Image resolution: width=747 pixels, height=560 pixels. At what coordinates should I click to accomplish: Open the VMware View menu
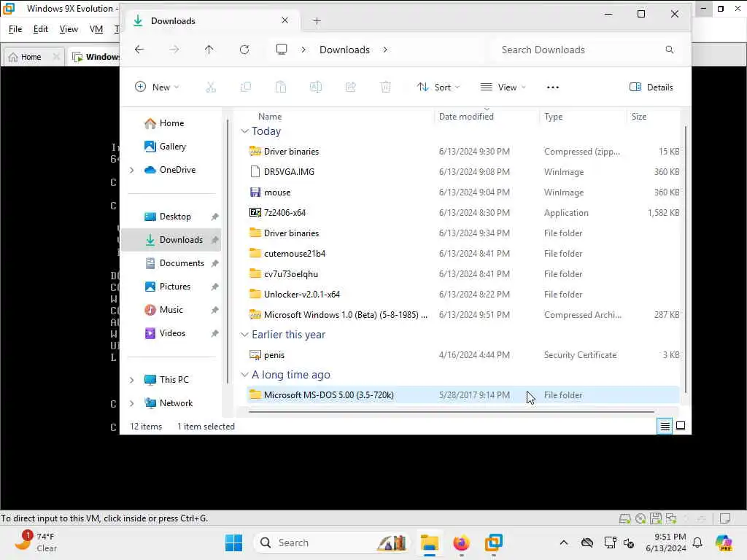click(69, 29)
